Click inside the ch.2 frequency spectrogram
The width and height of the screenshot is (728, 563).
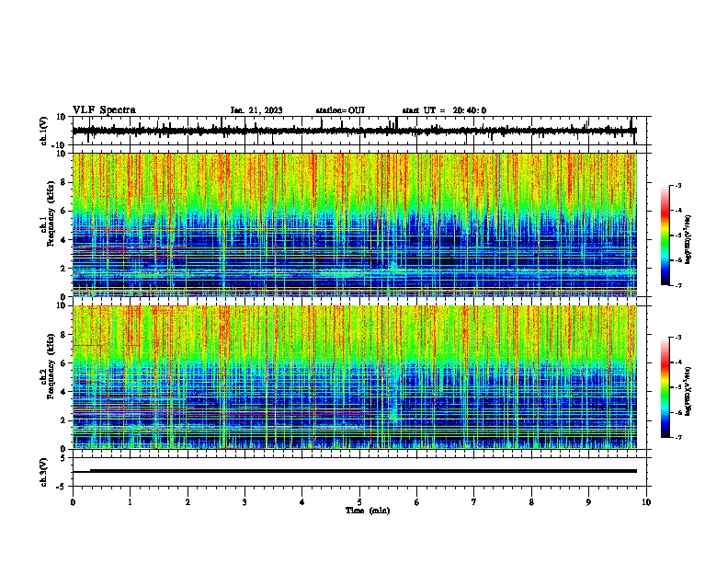(355, 377)
